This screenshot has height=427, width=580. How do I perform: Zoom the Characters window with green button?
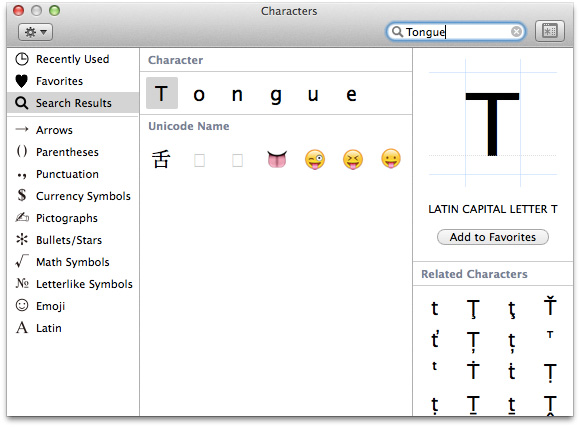[x=55, y=11]
